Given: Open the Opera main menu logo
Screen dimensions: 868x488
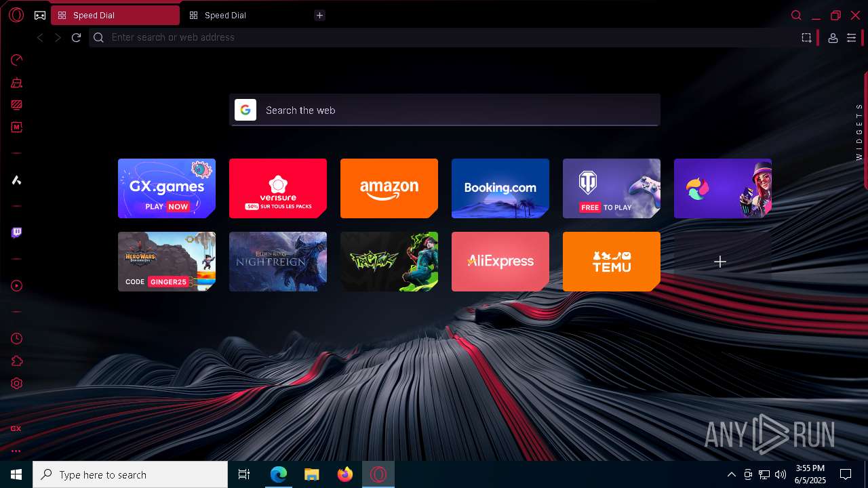Looking at the screenshot, I should coord(16,15).
